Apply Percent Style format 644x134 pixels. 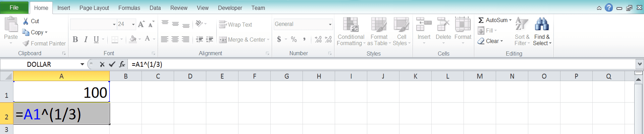point(294,39)
